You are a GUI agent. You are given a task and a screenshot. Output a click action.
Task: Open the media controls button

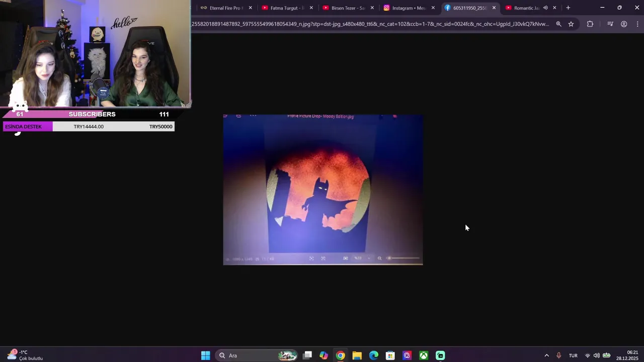pos(610,24)
